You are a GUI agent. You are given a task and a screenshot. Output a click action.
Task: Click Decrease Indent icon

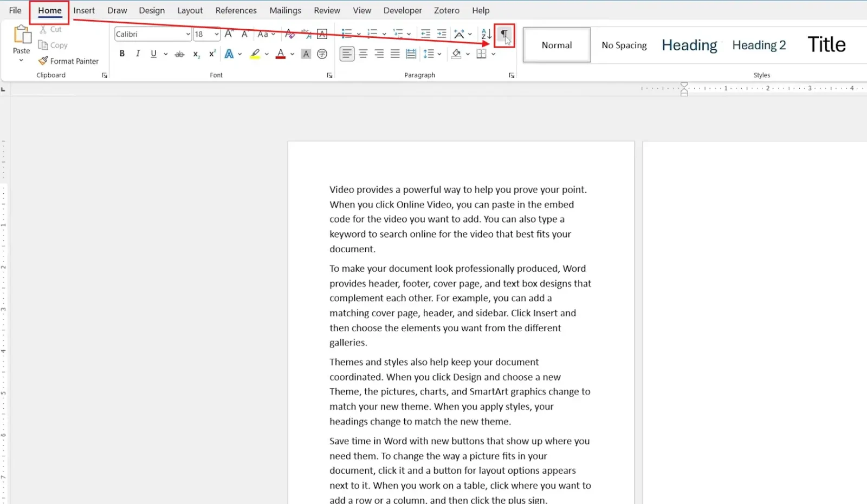[425, 34]
